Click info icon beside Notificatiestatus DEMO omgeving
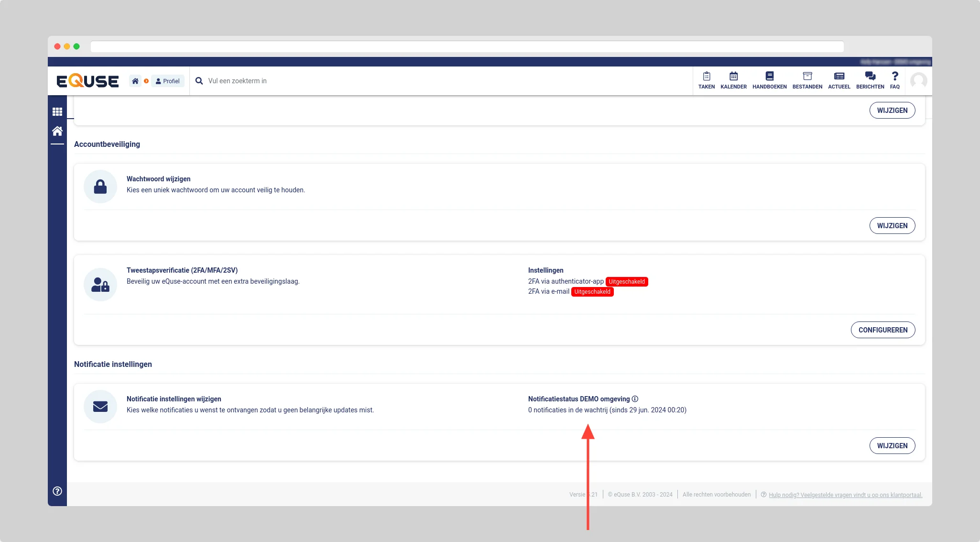 click(x=635, y=399)
